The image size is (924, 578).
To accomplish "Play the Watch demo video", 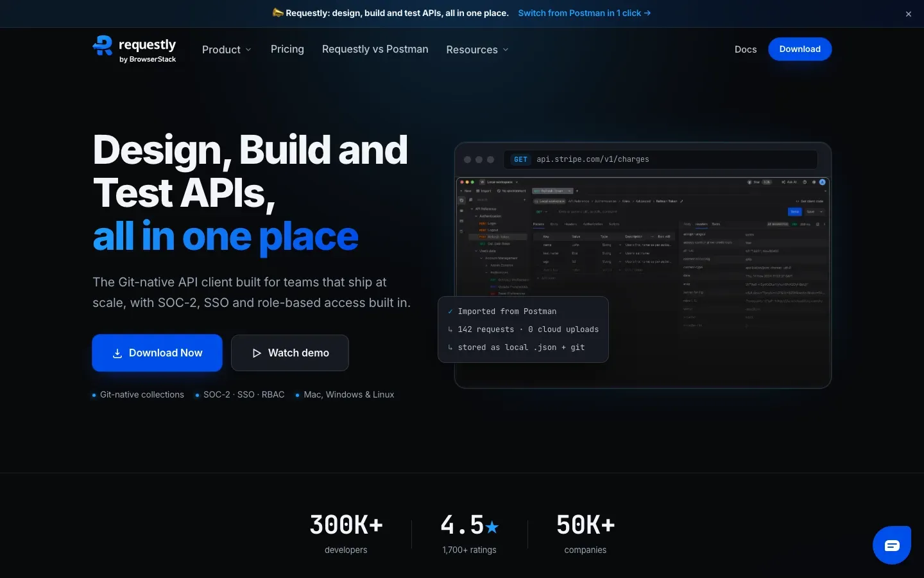I will [x=290, y=353].
